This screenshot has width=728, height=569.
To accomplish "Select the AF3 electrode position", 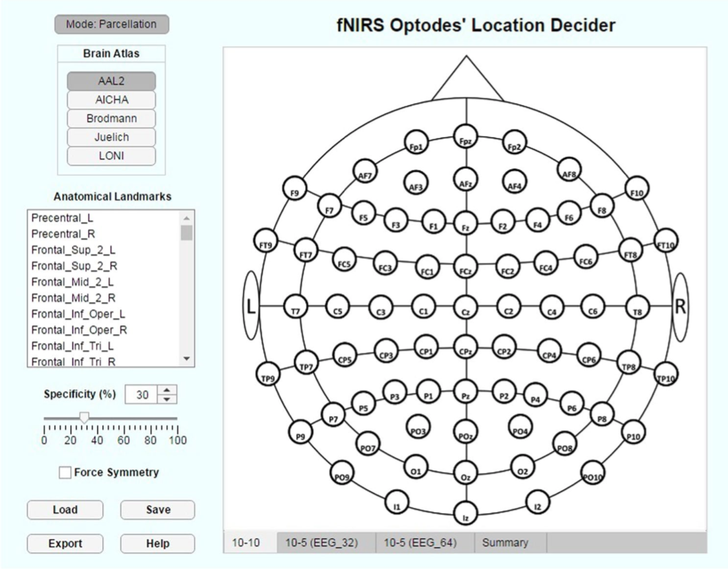I will point(415,184).
